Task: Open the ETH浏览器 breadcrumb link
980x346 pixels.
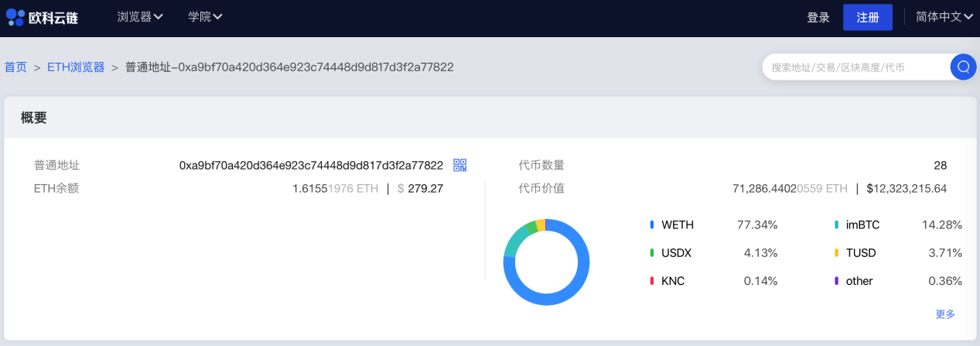Action: click(x=76, y=67)
